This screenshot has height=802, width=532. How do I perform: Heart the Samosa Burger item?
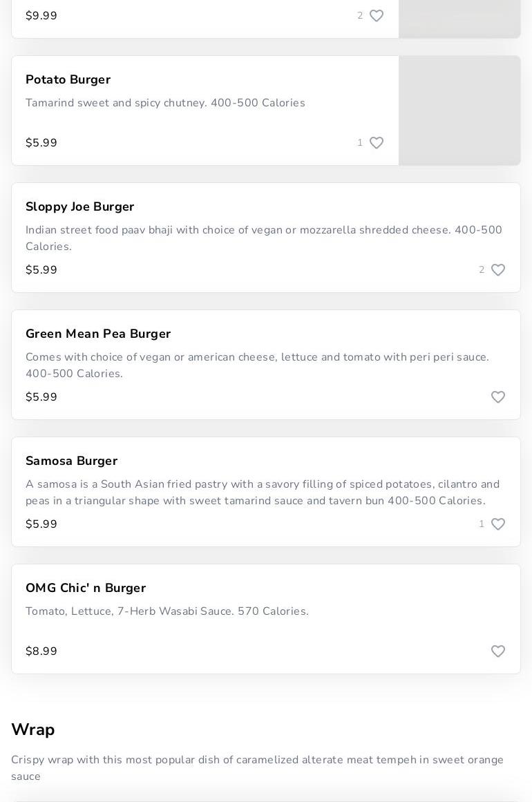point(498,524)
